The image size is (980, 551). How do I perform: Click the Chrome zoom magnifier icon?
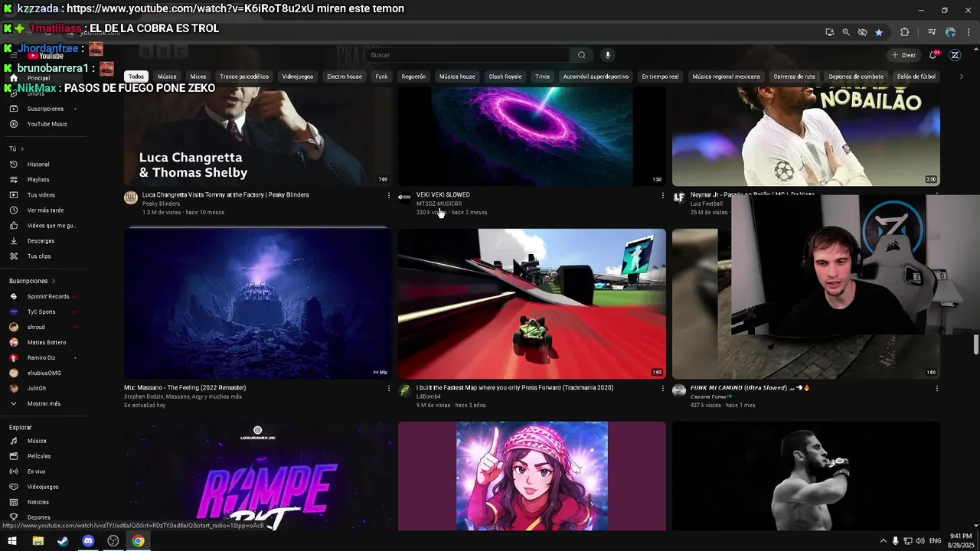click(x=846, y=32)
